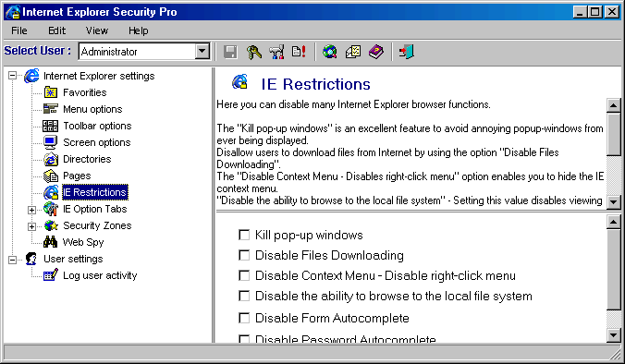The height and width of the screenshot is (364, 625).
Task: Expand the Security Zones tree node
Action: [x=31, y=226]
